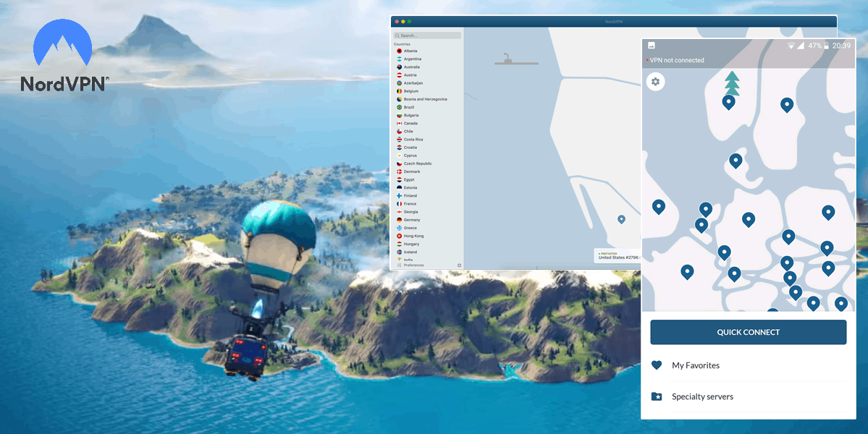Image resolution: width=868 pixels, height=434 pixels.
Task: Click the Brazil flag icon
Action: coord(399,107)
